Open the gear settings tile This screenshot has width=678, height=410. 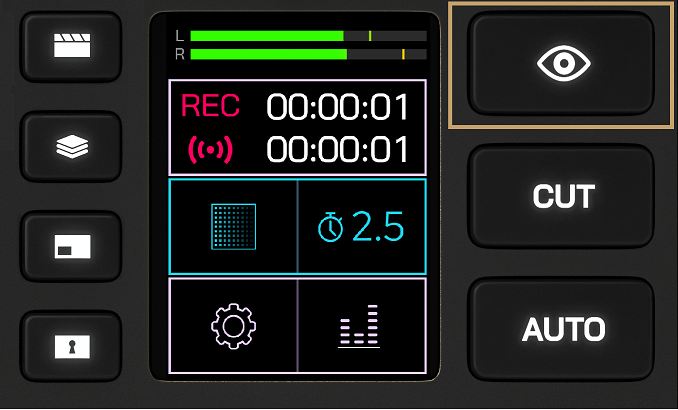coord(233,326)
